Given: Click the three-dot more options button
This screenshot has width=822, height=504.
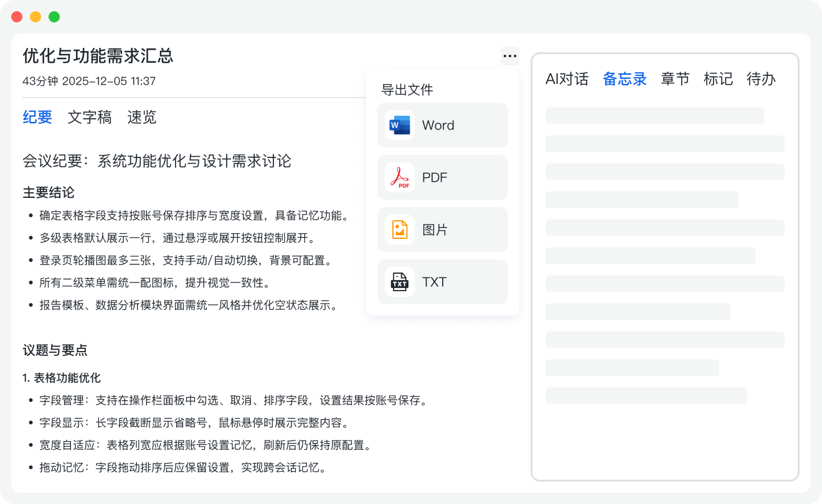Looking at the screenshot, I should 510,56.
